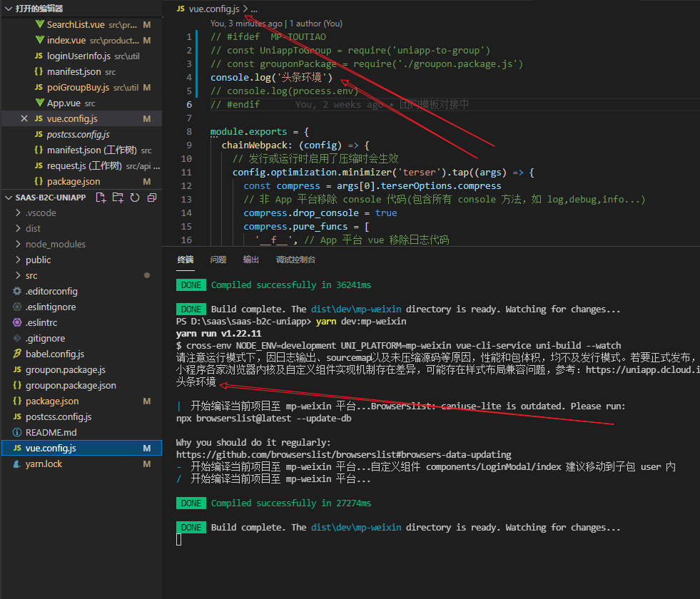The height and width of the screenshot is (599, 700).
Task: Place cursor on console.log('头条环境') line
Action: click(x=271, y=77)
